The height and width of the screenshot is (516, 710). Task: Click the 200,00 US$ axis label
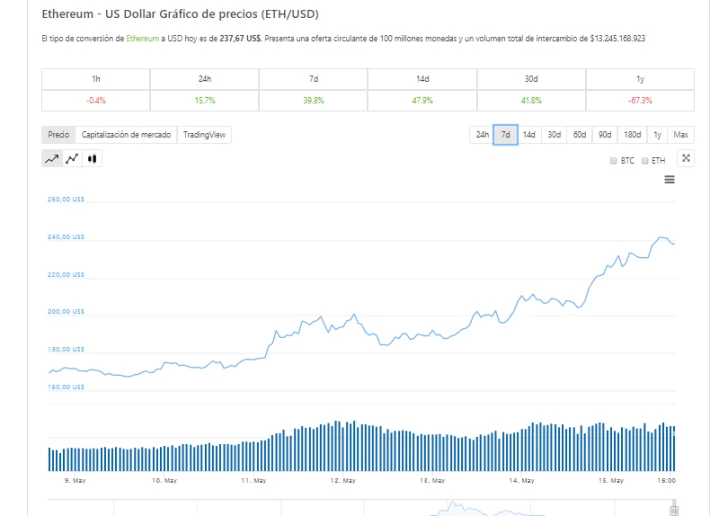point(66,311)
